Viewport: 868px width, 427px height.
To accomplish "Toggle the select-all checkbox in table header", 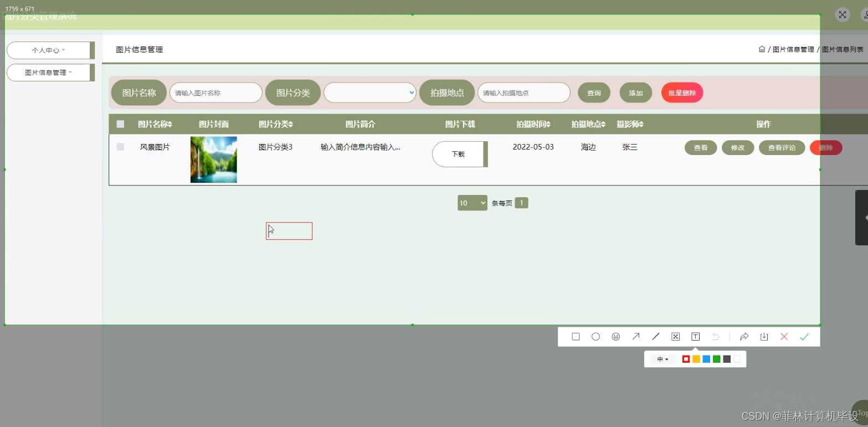I will (120, 124).
